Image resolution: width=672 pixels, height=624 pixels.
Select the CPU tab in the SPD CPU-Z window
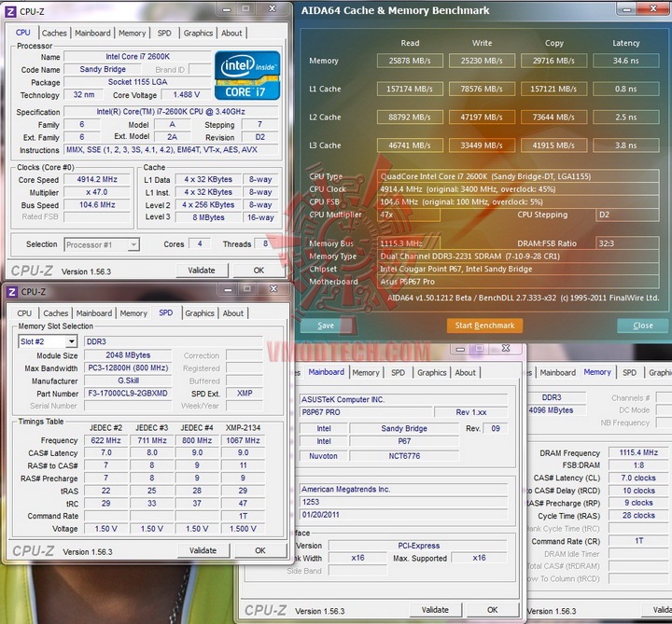24,313
